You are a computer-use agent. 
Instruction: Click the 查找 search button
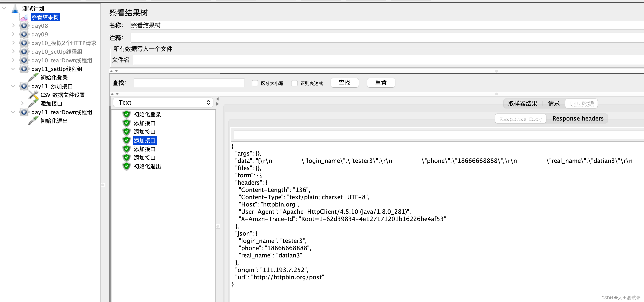345,83
